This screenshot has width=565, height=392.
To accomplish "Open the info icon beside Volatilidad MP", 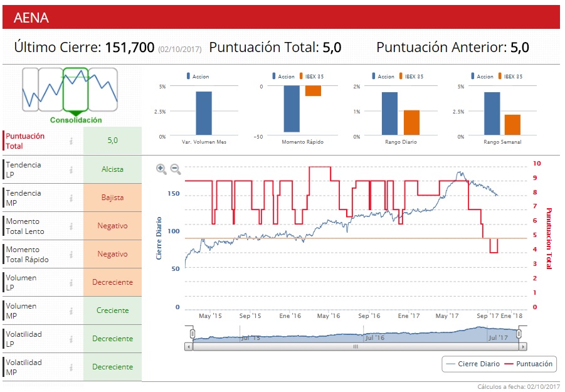I will [x=71, y=367].
